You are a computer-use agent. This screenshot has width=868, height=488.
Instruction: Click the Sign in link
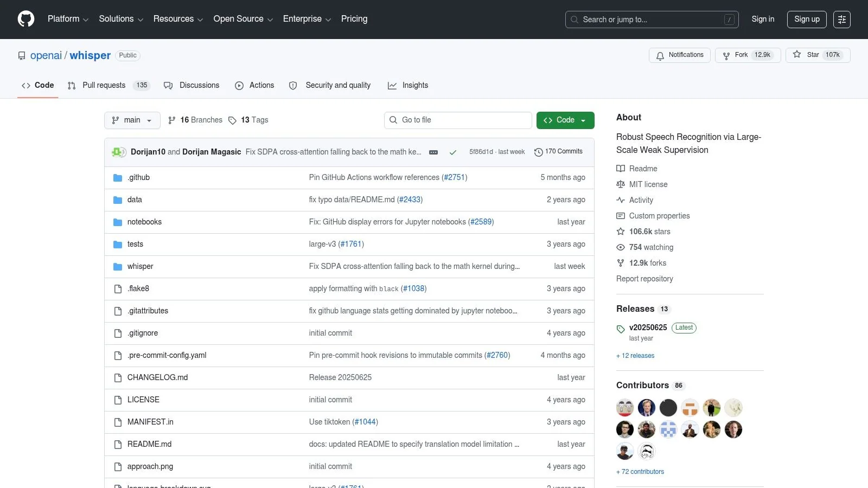coord(763,19)
